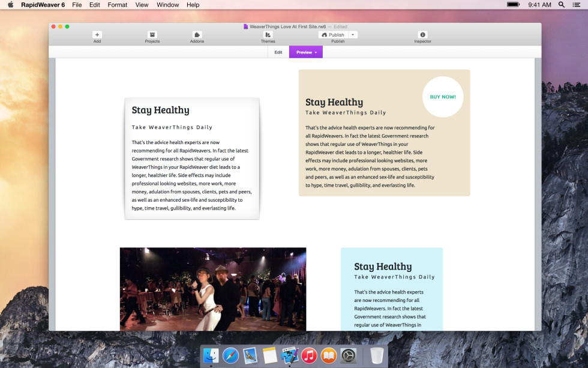Click Take WeaverThings Daily subtitle in beige card

tap(346, 112)
